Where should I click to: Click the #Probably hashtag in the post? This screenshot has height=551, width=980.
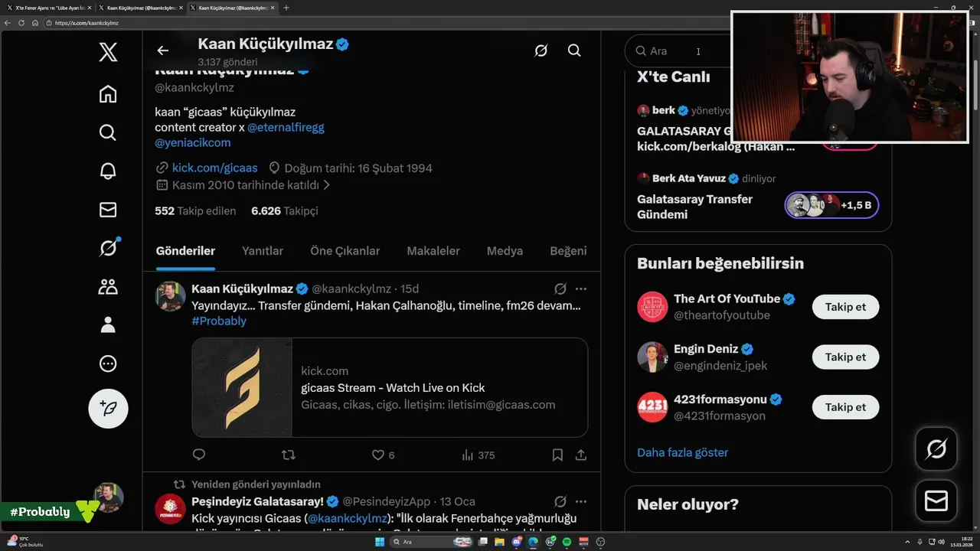pyautogui.click(x=219, y=321)
